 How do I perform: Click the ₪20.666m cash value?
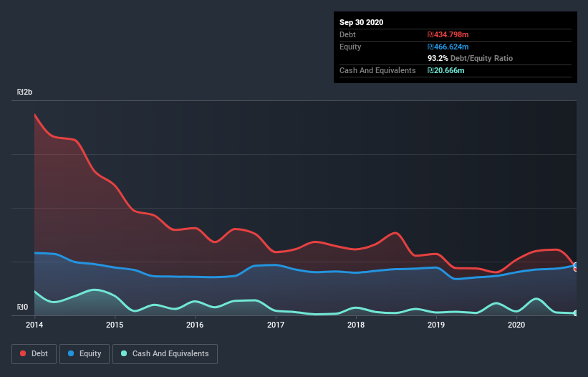(x=446, y=70)
